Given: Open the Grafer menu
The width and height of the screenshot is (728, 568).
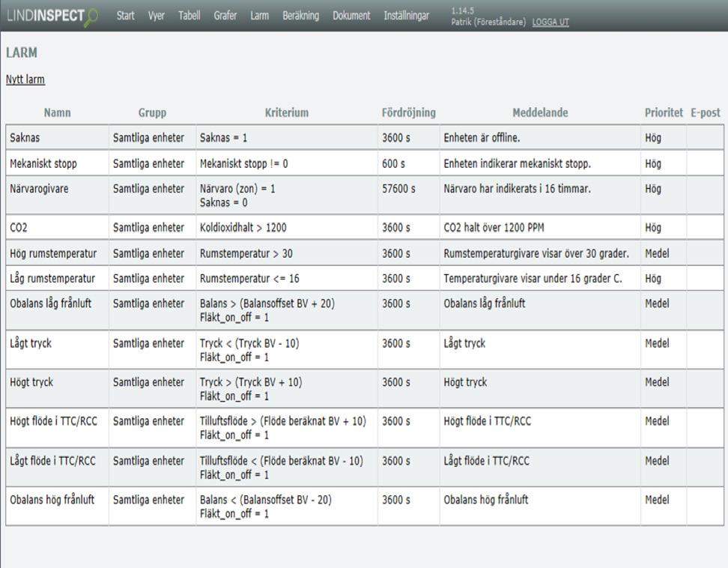Looking at the screenshot, I should point(225,16).
